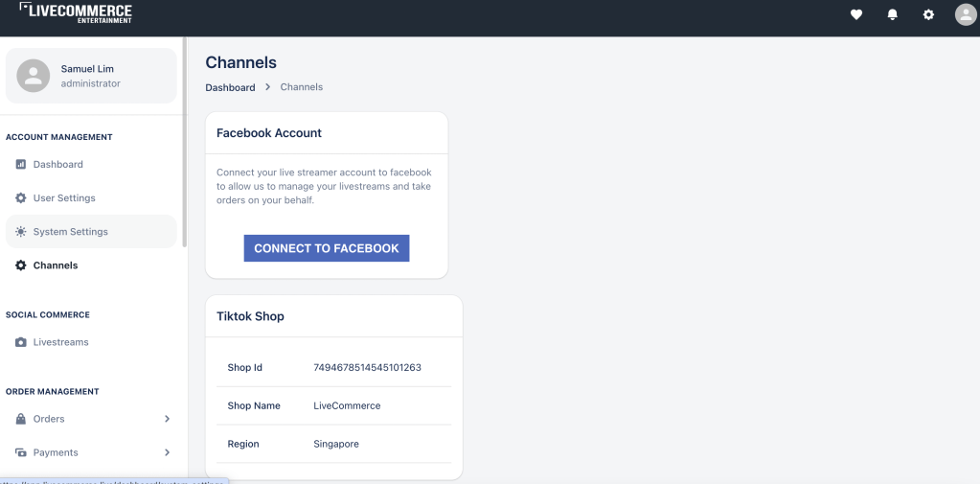Click the LiveCommerce Entertainment logo
Image resolution: width=980 pixels, height=484 pixels.
76,13
